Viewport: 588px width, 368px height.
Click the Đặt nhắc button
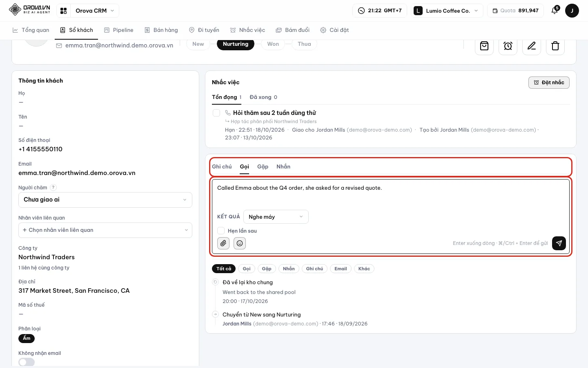[549, 83]
